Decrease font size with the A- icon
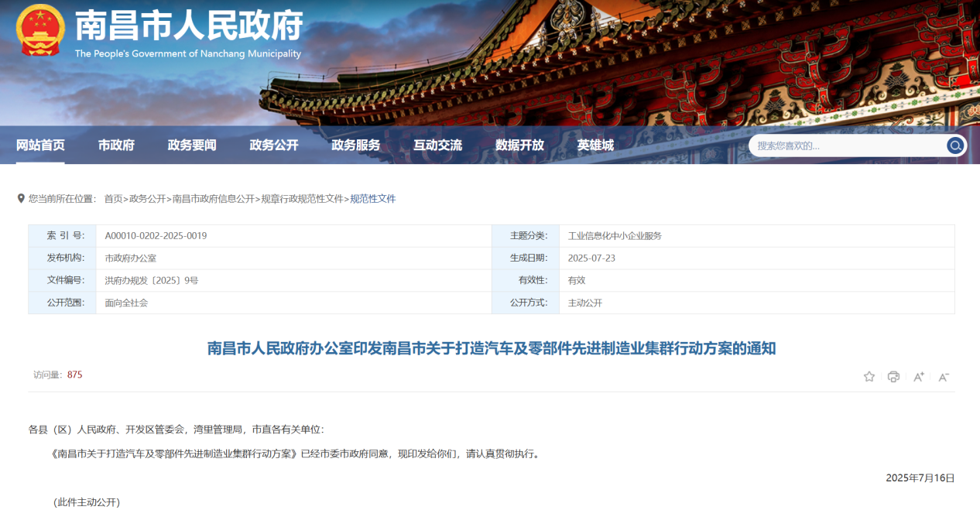 click(x=943, y=377)
